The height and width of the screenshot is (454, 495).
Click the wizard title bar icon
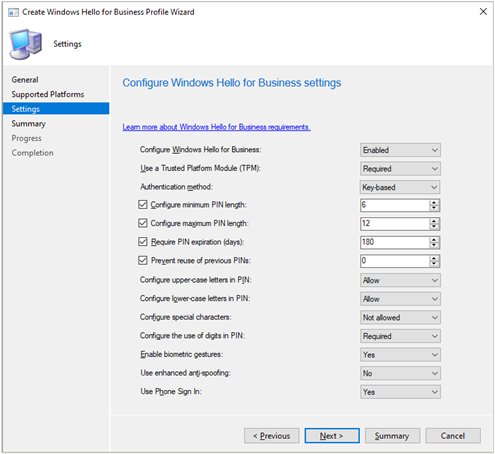coord(13,12)
